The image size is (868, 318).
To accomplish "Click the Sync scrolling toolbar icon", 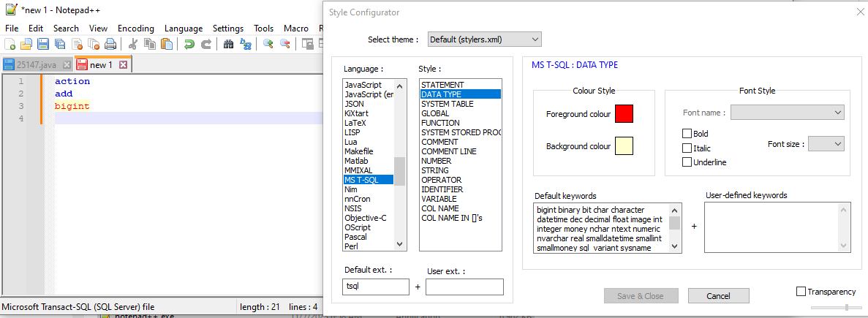I will pos(307,44).
